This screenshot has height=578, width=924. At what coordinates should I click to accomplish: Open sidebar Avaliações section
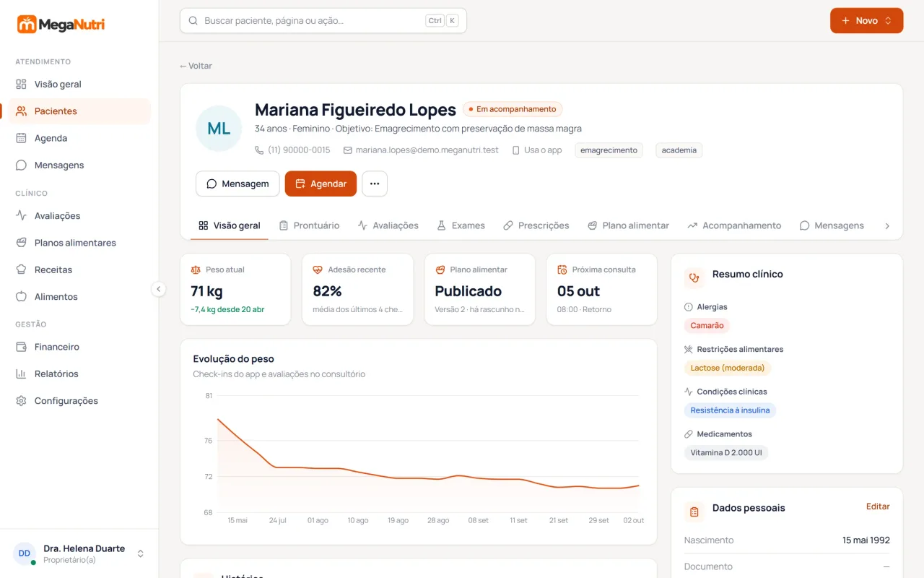(79, 216)
